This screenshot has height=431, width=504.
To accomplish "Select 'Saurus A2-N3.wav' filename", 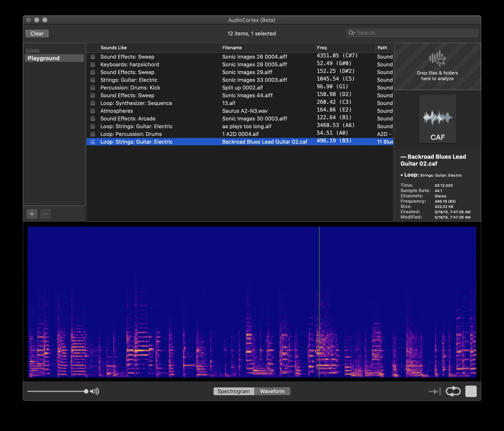I will [245, 111].
